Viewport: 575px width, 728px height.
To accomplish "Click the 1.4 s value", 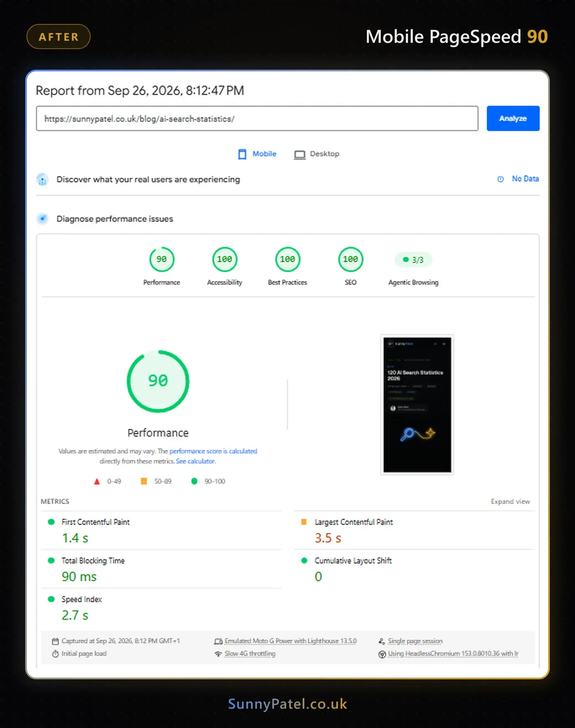I will point(75,538).
